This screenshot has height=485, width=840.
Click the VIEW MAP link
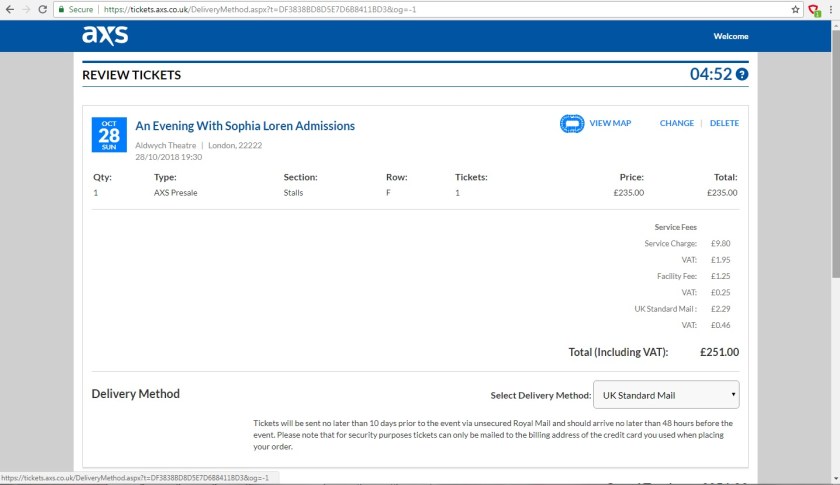[610, 124]
